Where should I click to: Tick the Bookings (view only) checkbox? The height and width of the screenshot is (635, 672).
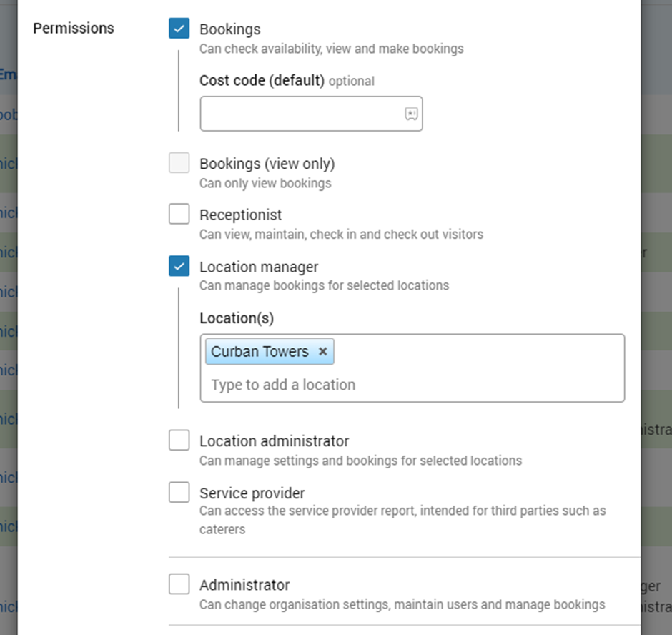pyautogui.click(x=179, y=163)
